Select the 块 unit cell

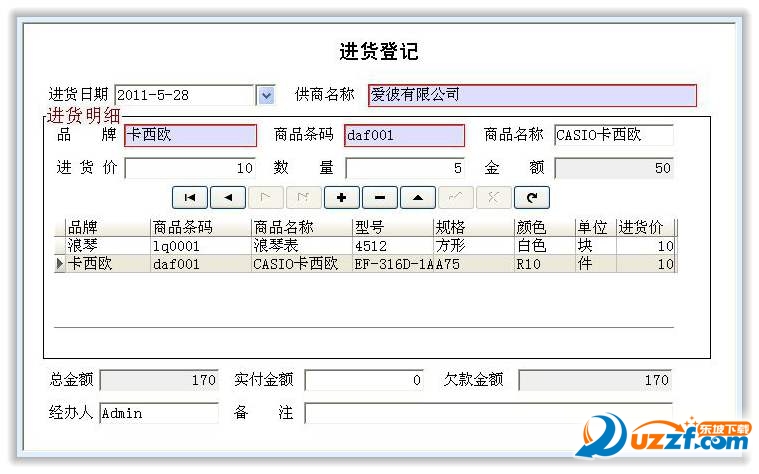tap(595, 245)
